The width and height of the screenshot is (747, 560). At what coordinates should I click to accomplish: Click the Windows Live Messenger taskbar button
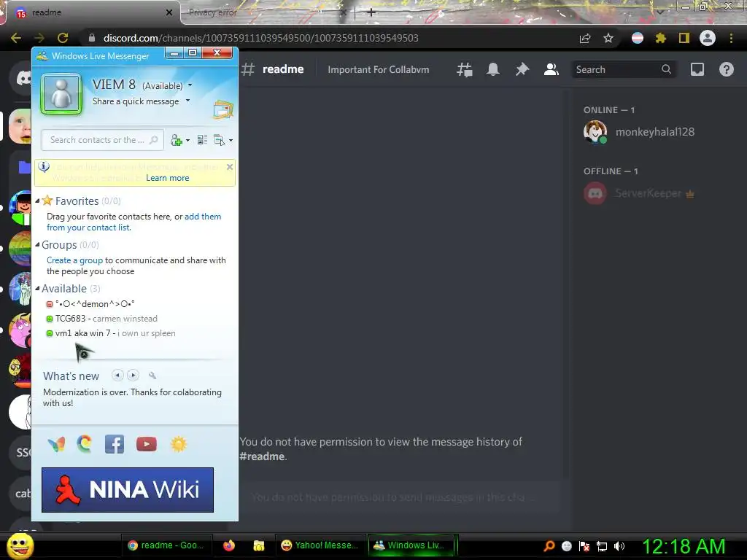413,545
